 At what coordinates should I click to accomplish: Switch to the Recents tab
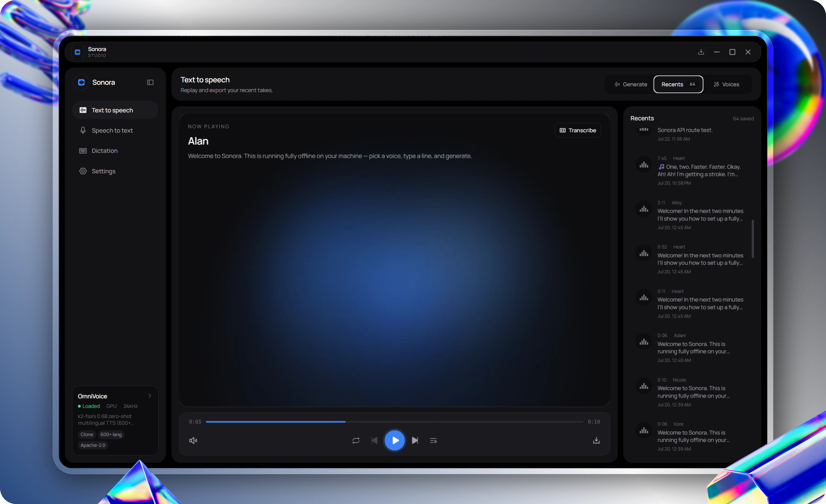678,84
